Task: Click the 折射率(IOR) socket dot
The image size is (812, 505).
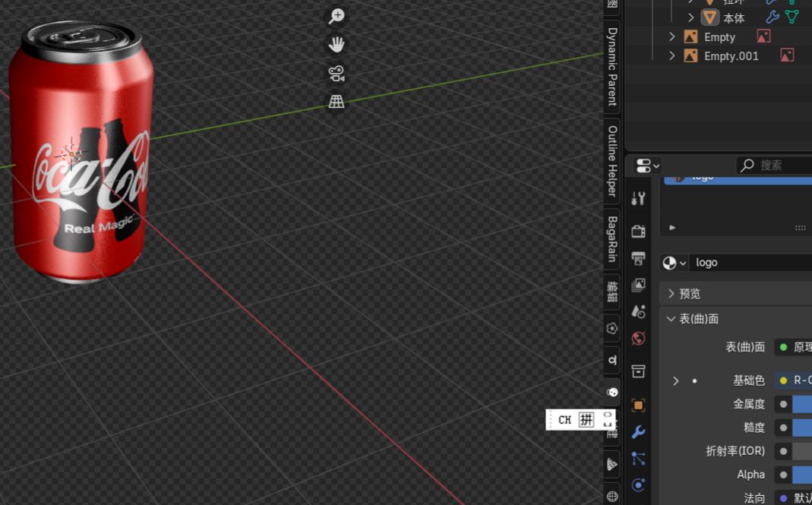Action: (783, 451)
